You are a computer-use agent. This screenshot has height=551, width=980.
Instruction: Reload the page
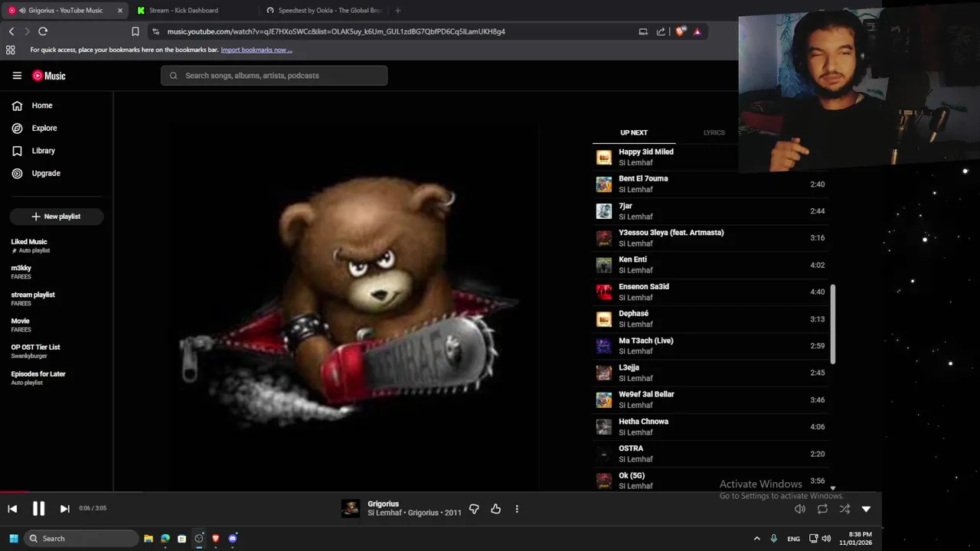click(x=43, y=31)
